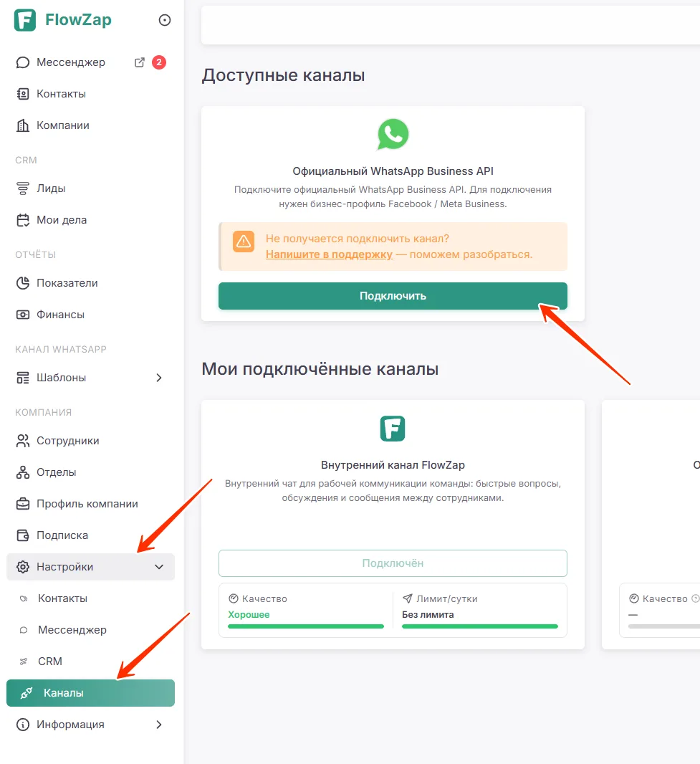The width and height of the screenshot is (700, 764).
Task: Click the people icon for Сотрудники
Action: (x=23, y=441)
